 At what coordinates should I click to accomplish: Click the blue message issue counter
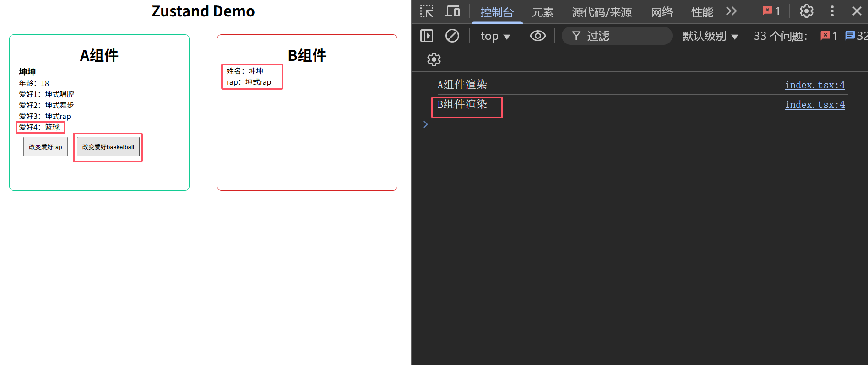(x=856, y=36)
